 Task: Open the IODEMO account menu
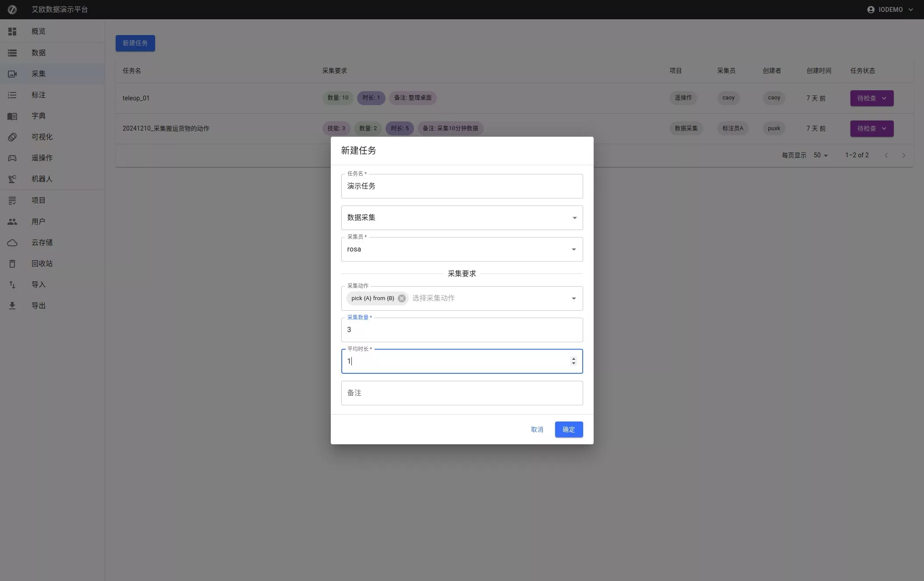click(x=890, y=10)
